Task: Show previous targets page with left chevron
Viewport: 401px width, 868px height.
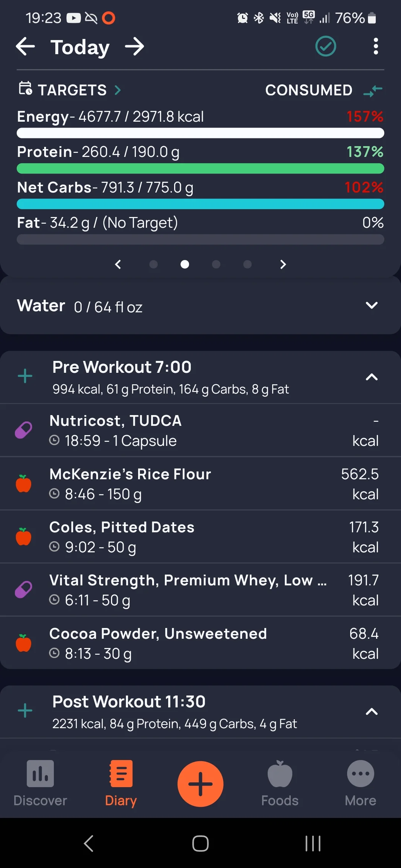Action: pyautogui.click(x=118, y=264)
